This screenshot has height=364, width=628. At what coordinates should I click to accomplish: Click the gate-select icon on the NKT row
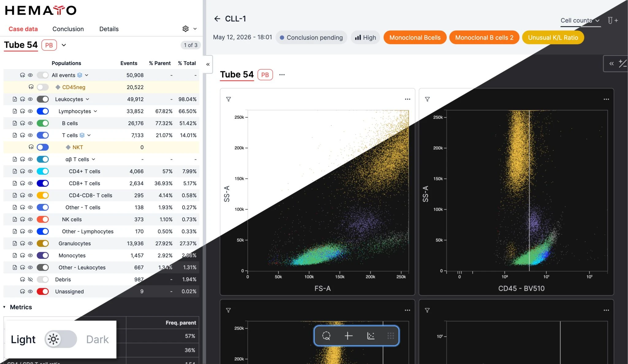31,147
